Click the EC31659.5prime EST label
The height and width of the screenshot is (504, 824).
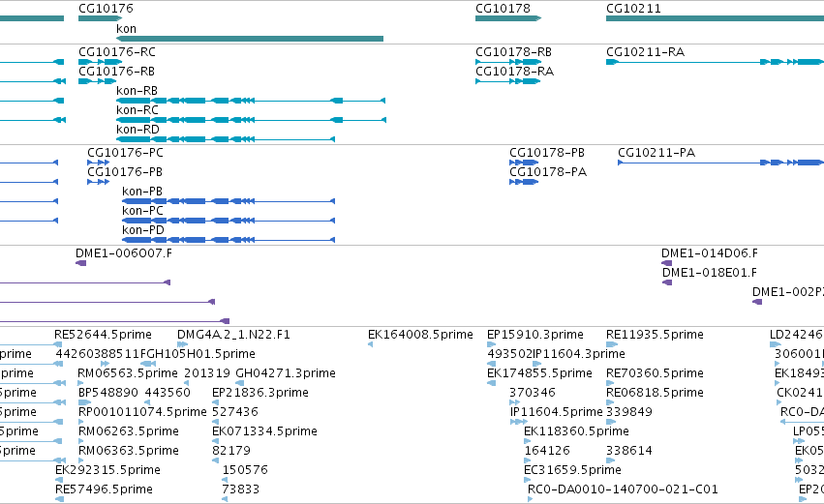(x=572, y=470)
